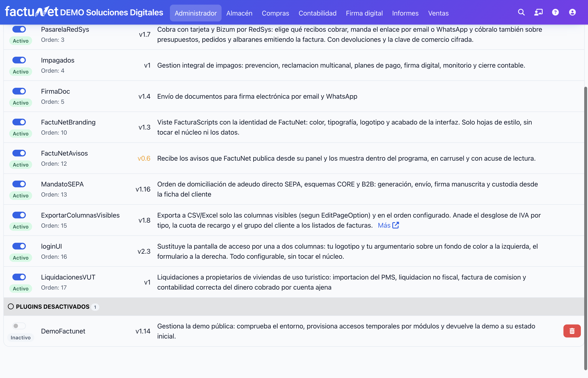The height and width of the screenshot is (378, 588).
Task: Click the DEMO Soluciones Digitales title
Action: (x=112, y=12)
